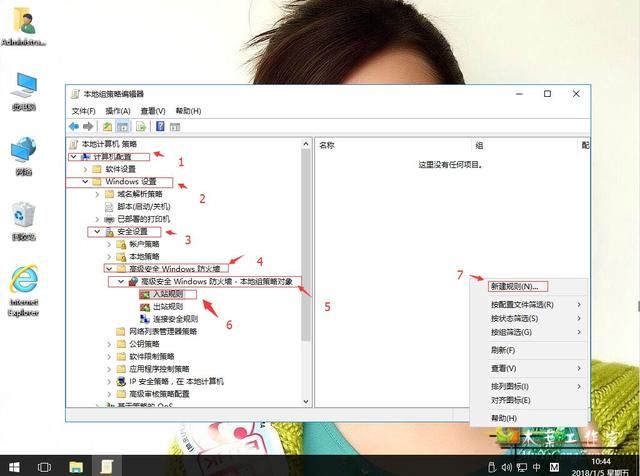Click the Export list toolbar icon
The image size is (640, 476).
coord(141,127)
